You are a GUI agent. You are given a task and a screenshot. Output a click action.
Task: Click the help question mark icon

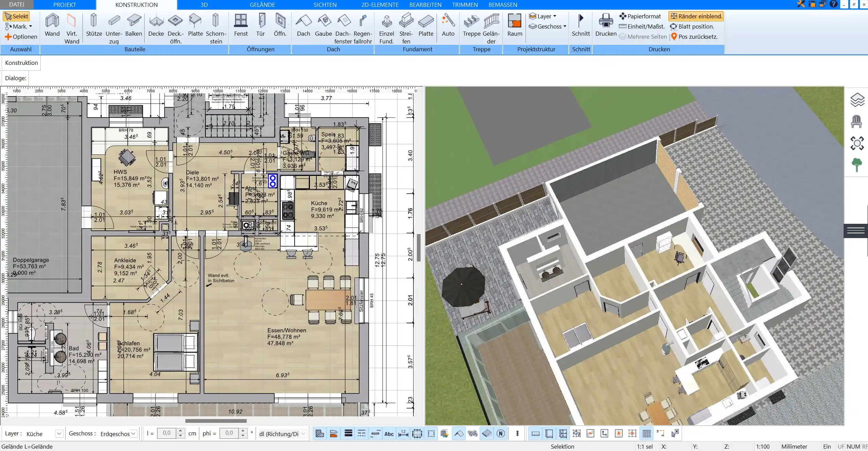point(833,4)
